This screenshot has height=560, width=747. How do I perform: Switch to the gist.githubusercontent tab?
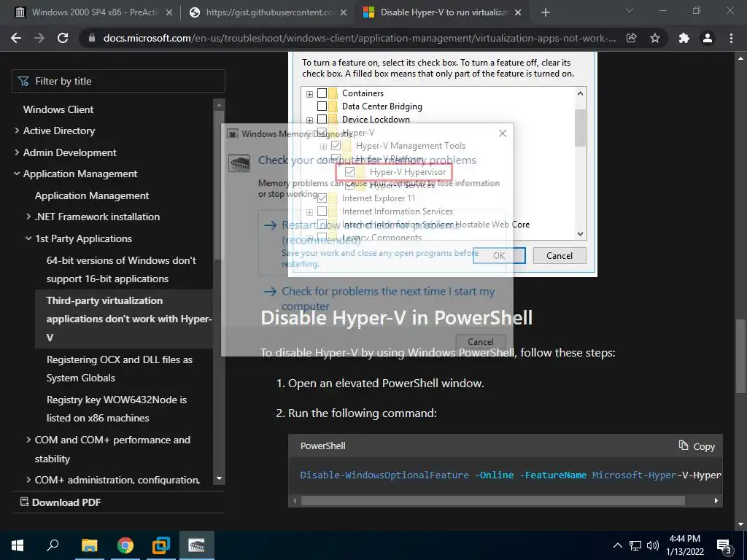pyautogui.click(x=268, y=12)
